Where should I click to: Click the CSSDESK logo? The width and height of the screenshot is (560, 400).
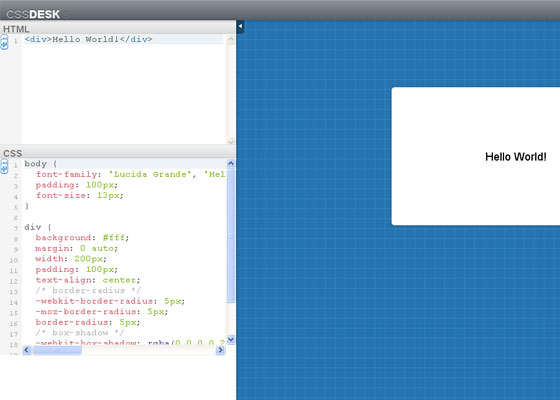click(33, 14)
